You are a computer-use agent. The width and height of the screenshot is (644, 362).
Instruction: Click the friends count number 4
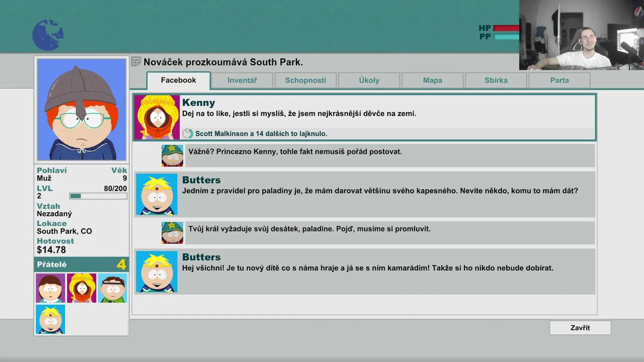coord(121,264)
